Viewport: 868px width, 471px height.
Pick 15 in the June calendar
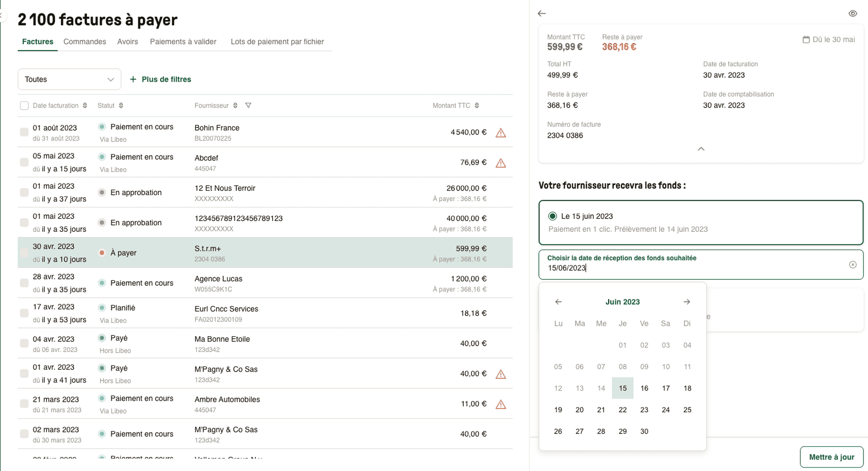coord(623,388)
